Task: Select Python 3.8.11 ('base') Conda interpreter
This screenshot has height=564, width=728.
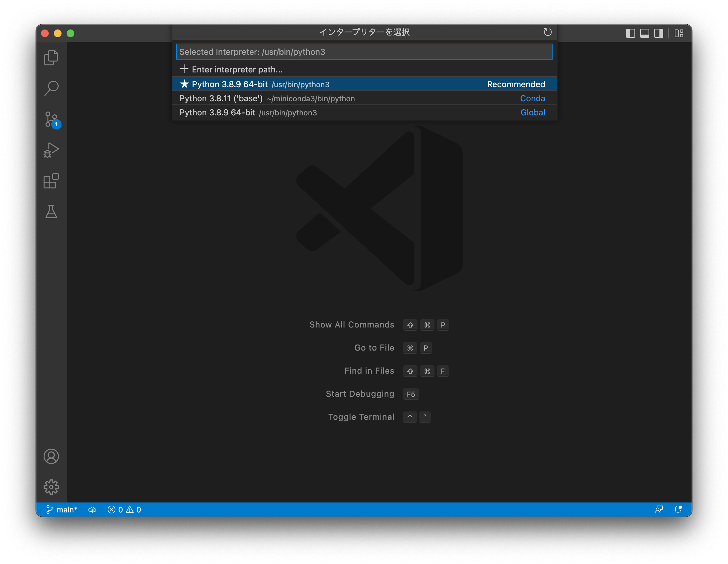Action: pyautogui.click(x=364, y=98)
